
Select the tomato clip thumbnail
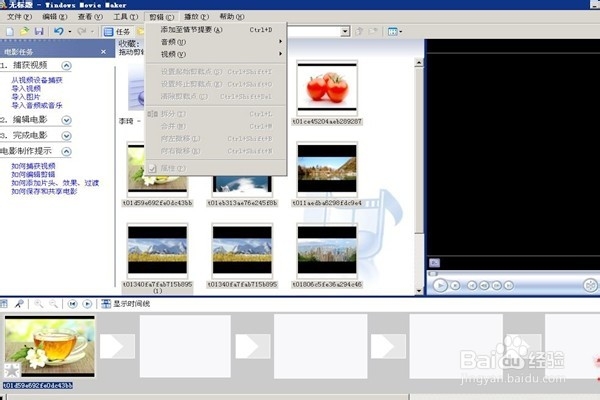[327, 88]
